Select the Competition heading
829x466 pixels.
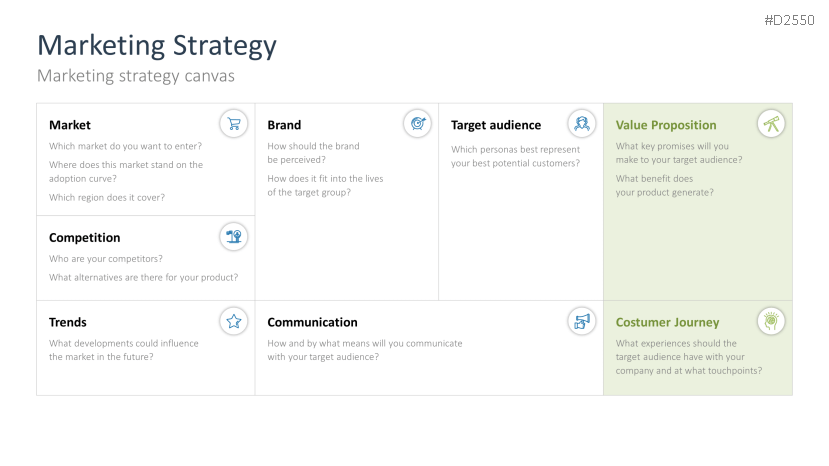85,238
